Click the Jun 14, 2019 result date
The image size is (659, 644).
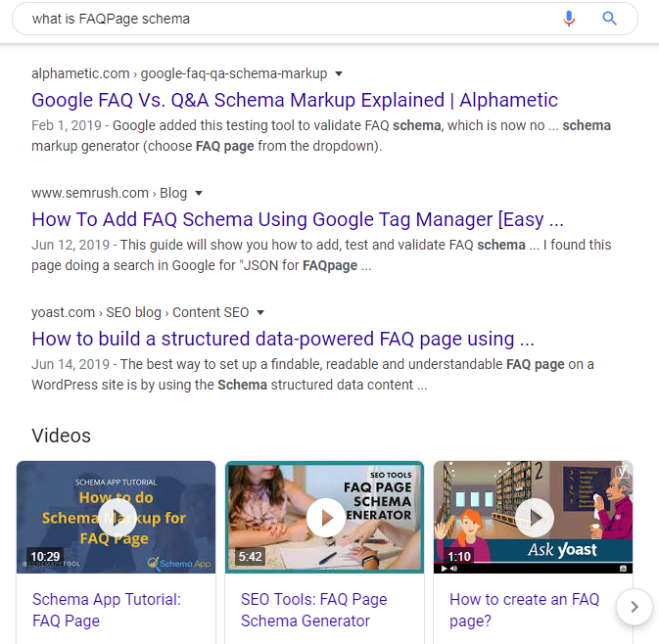click(71, 364)
